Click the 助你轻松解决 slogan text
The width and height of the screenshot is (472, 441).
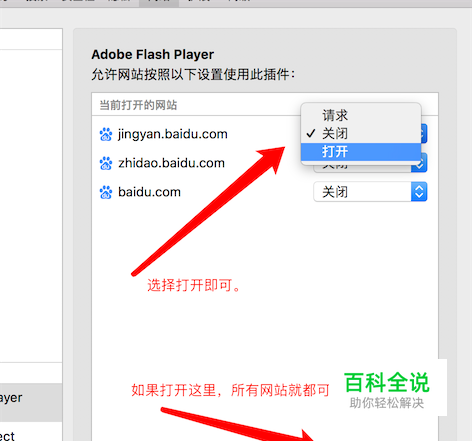(x=387, y=403)
